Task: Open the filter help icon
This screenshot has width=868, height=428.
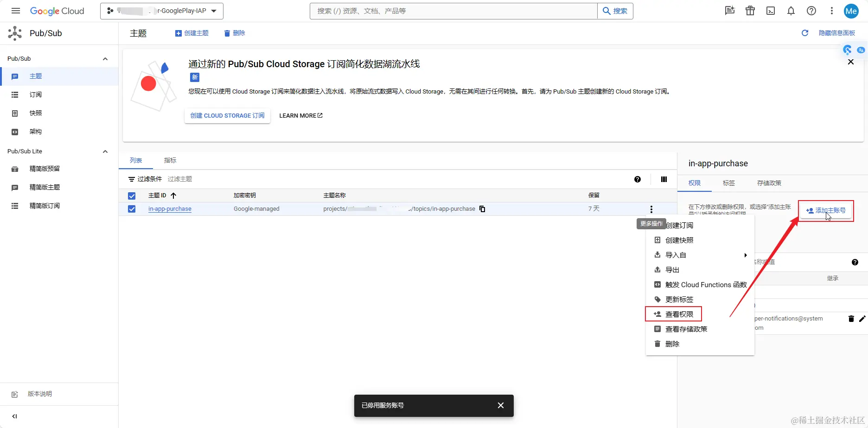Action: [638, 179]
